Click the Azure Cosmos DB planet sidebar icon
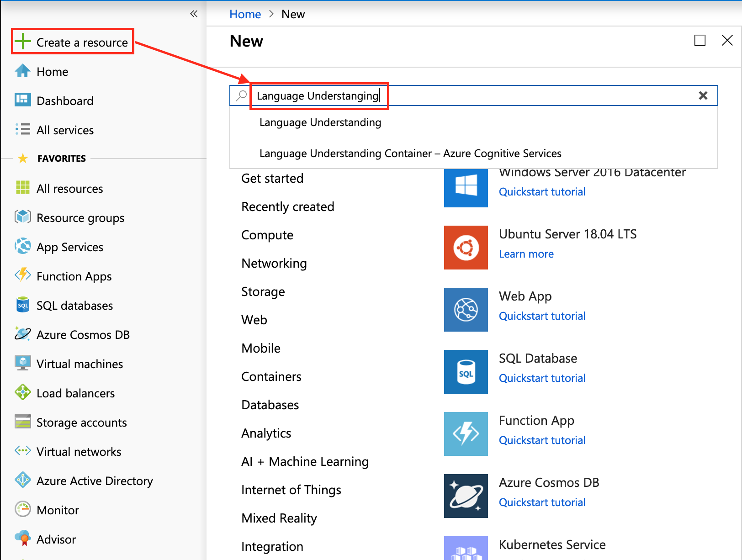 (x=22, y=334)
